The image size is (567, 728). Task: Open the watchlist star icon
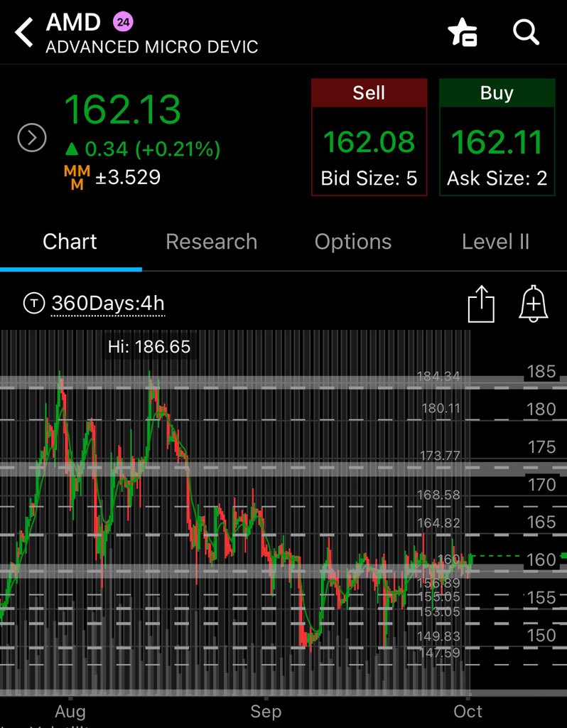click(463, 33)
